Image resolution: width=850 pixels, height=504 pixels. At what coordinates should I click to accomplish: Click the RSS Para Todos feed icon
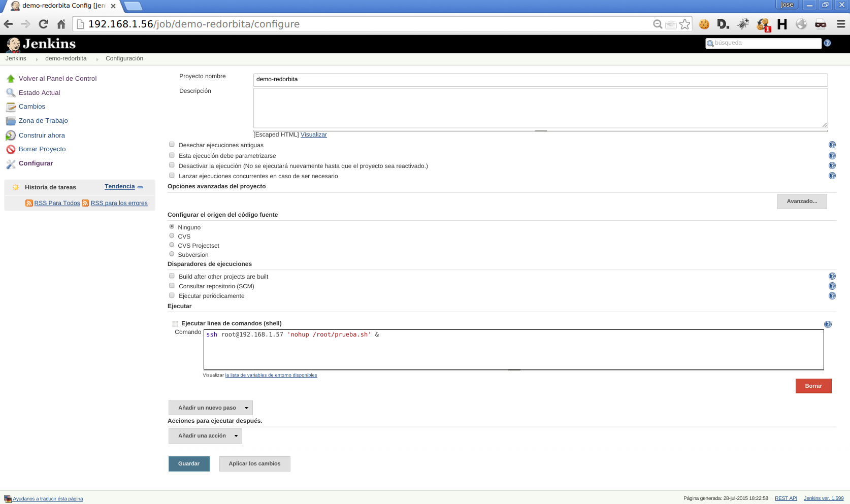click(x=29, y=203)
